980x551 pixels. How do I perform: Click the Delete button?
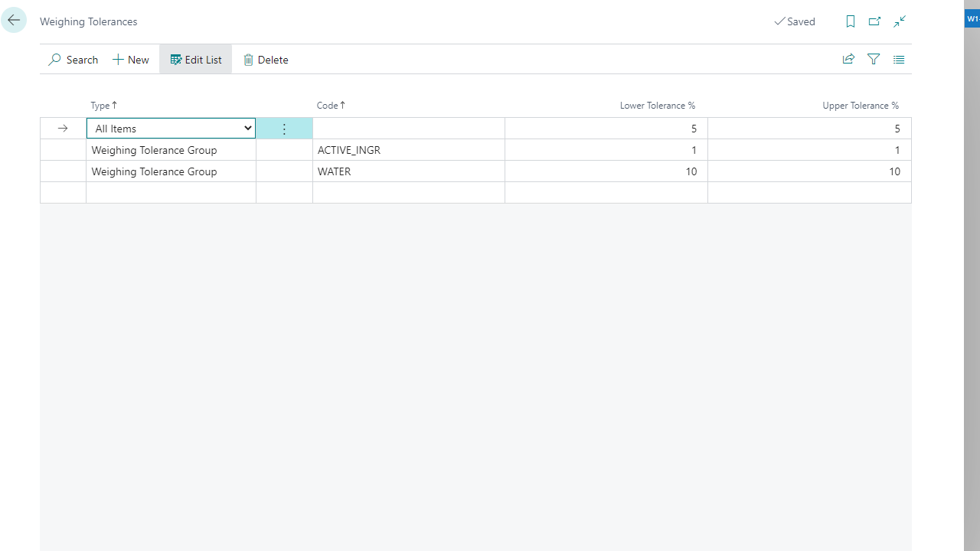pyautogui.click(x=266, y=60)
